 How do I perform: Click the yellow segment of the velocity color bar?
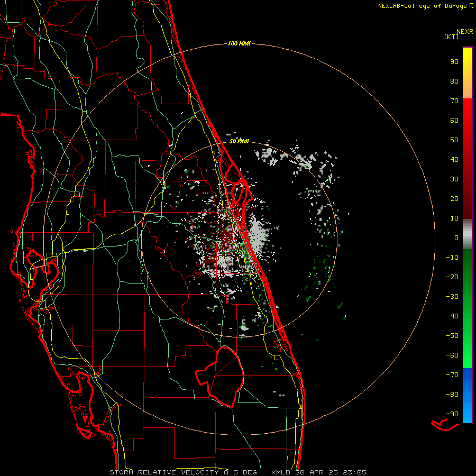click(x=467, y=73)
